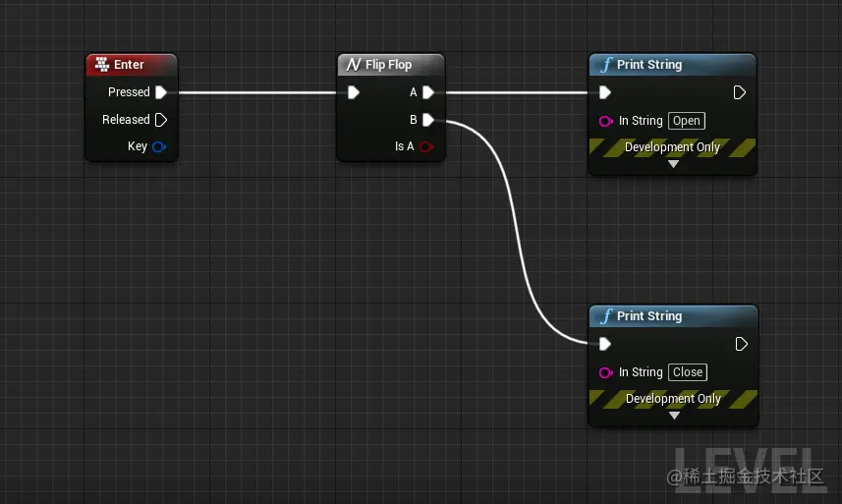Image resolution: width=842 pixels, height=504 pixels.
Task: Select the Enter key event node title
Action: pyautogui.click(x=129, y=65)
